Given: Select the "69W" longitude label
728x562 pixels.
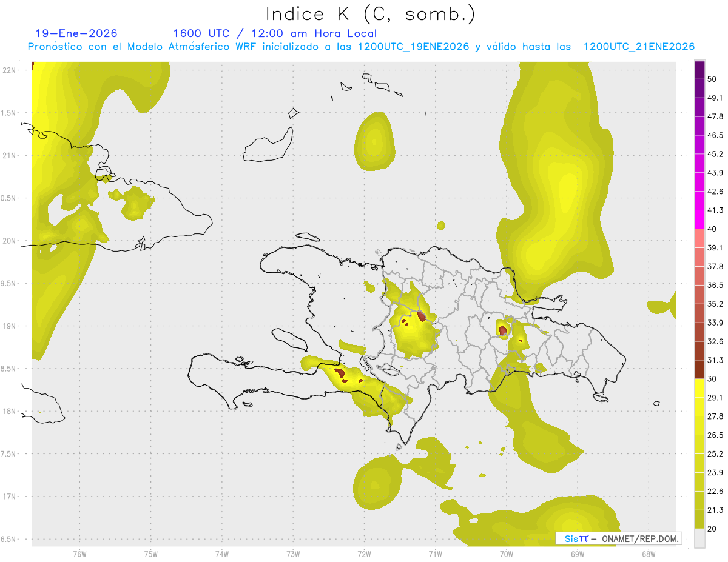Looking at the screenshot, I should [578, 554].
